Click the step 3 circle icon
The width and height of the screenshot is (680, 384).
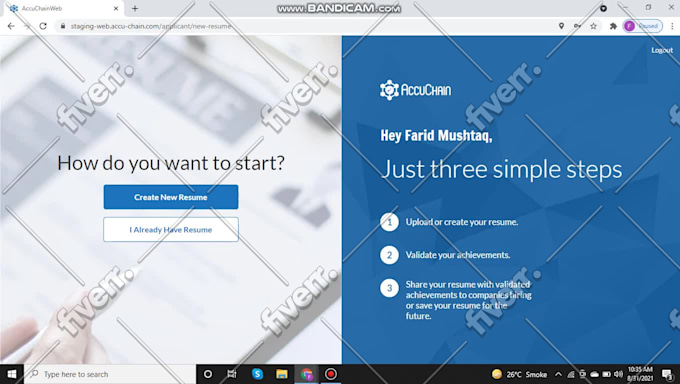pyautogui.click(x=389, y=288)
